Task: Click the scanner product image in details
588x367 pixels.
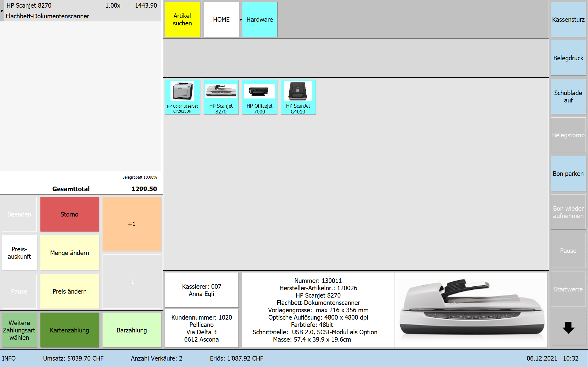Action: coord(471,310)
